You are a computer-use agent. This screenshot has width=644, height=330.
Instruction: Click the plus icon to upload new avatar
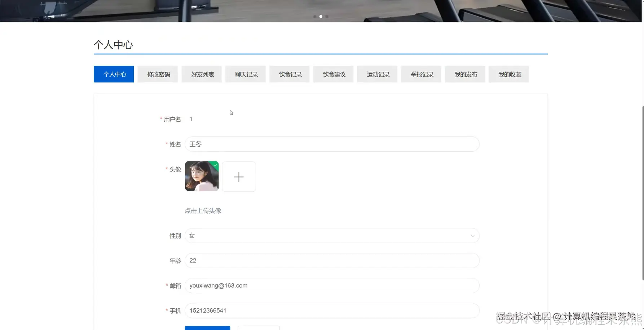click(239, 177)
